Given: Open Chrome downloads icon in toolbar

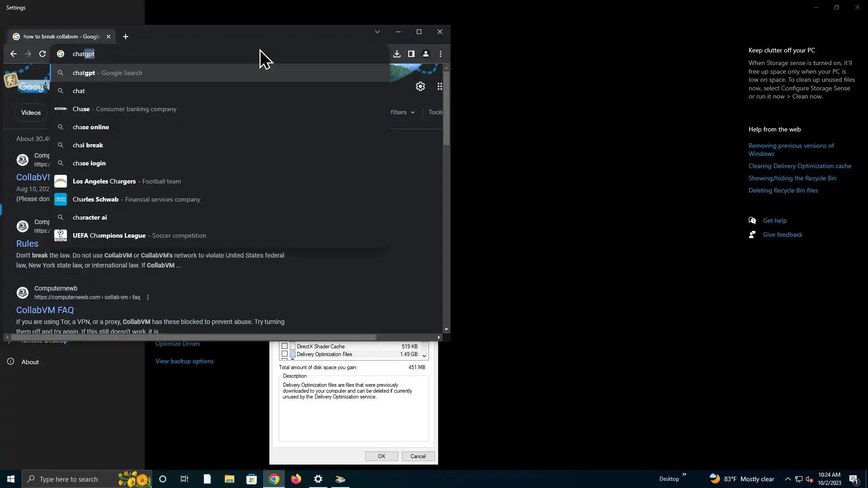Looking at the screenshot, I should [x=396, y=54].
